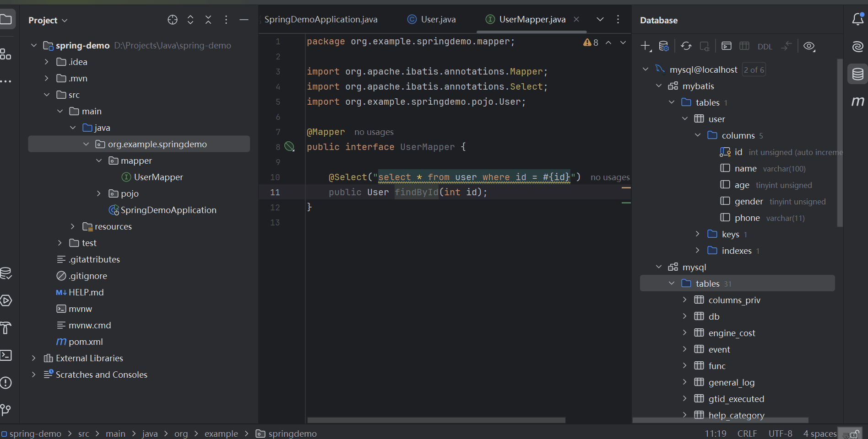
Task: Click Edit Data table icon in Database toolbar
Action: 744,46
